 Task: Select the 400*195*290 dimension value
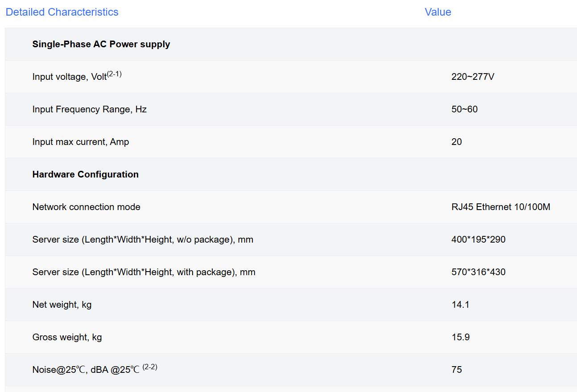478,239
